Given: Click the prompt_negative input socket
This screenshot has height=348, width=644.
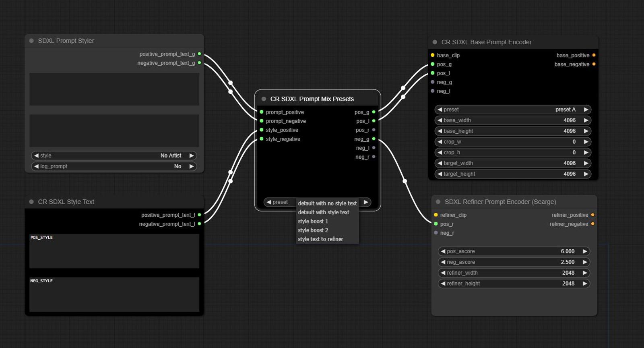Looking at the screenshot, I should click(x=262, y=121).
